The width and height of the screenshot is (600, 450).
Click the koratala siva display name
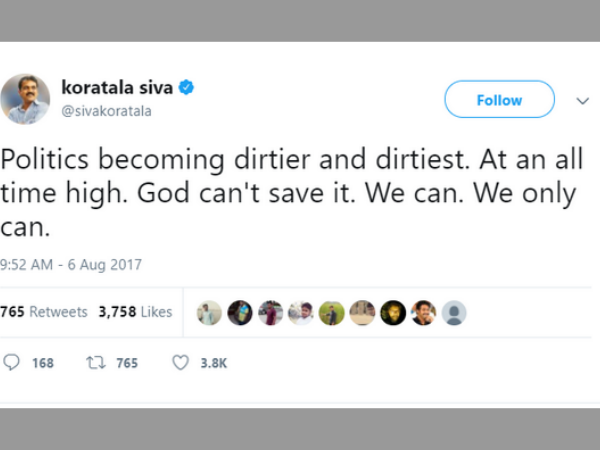117,87
